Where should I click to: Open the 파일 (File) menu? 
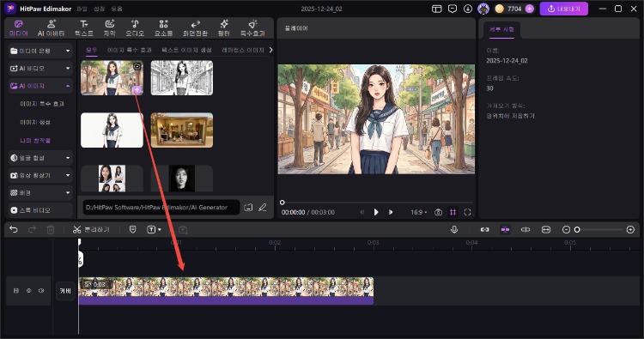pyautogui.click(x=82, y=9)
